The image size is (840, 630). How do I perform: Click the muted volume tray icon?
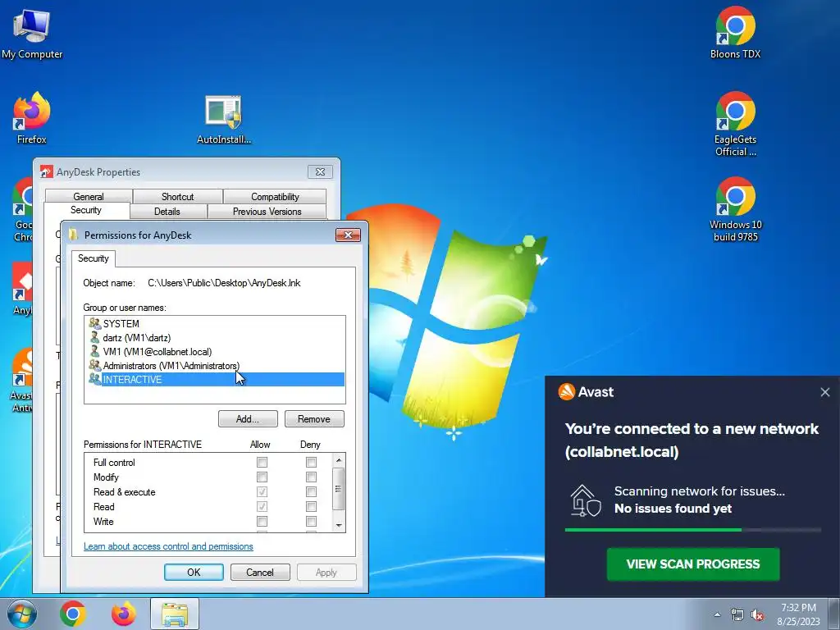757,615
